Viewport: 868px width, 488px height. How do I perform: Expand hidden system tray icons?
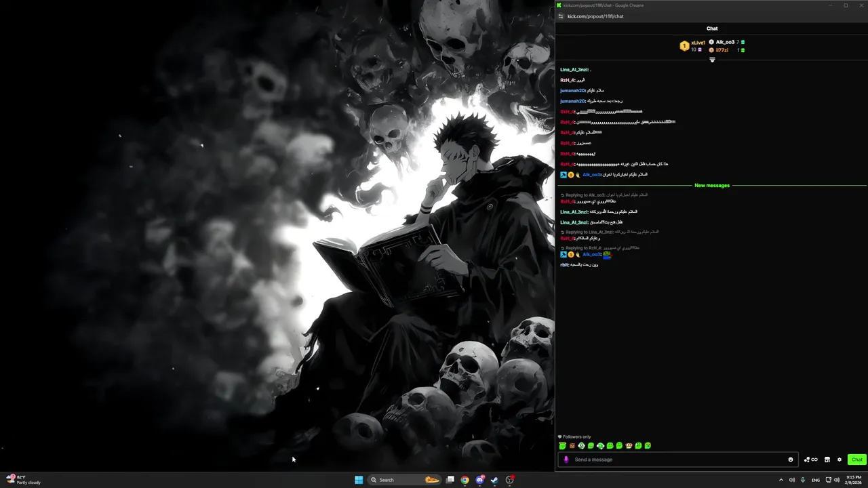point(781,480)
